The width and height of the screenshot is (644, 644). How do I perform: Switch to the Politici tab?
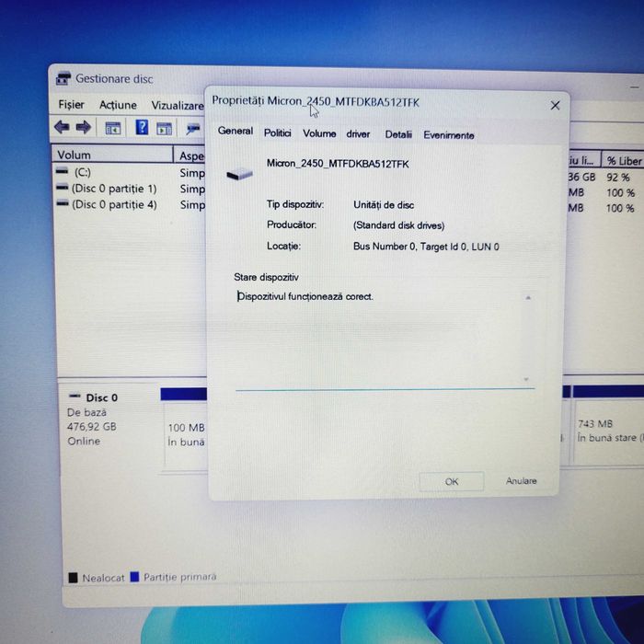[x=277, y=133]
